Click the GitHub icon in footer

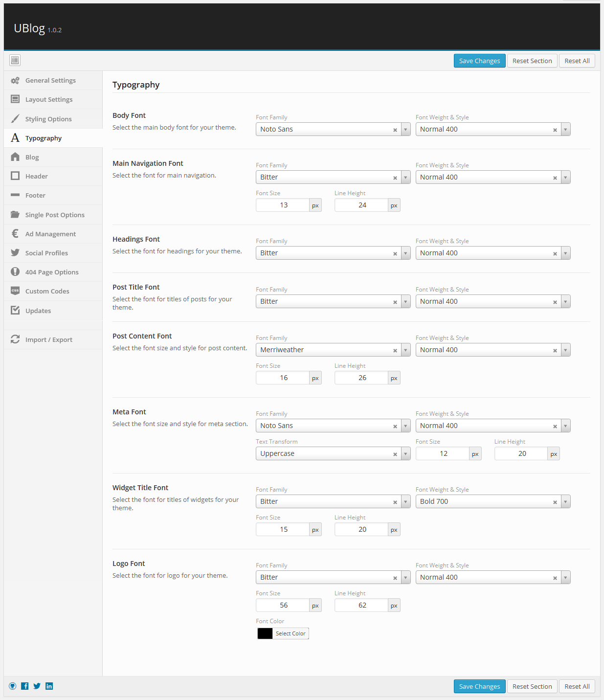[13, 686]
